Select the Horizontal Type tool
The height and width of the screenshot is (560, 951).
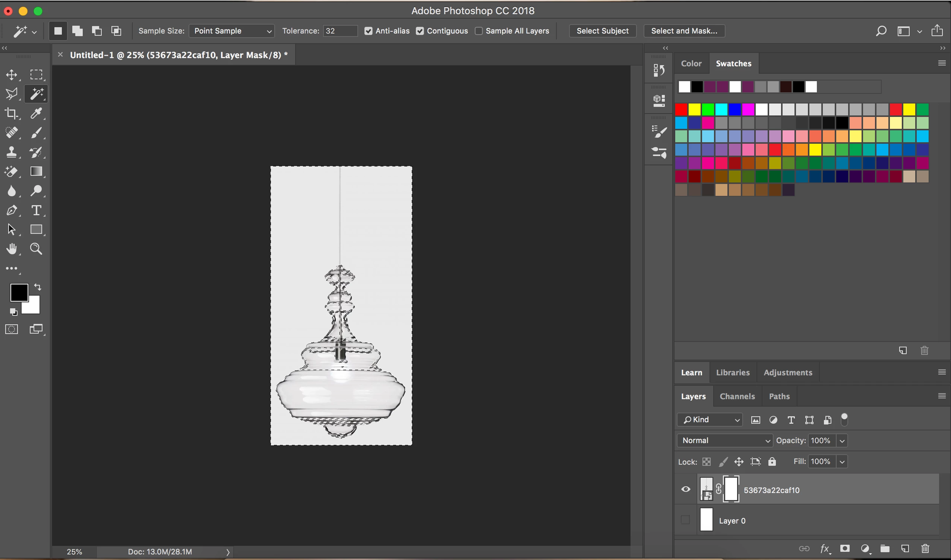36,210
